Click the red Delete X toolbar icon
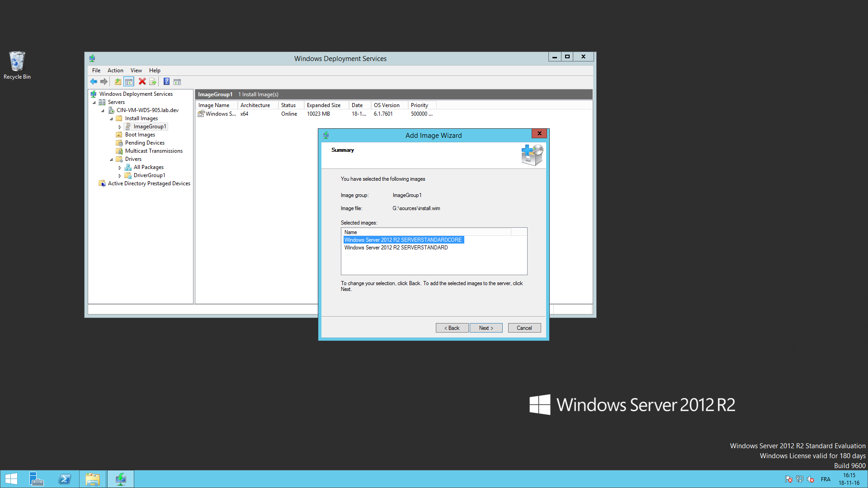 pyautogui.click(x=142, y=82)
